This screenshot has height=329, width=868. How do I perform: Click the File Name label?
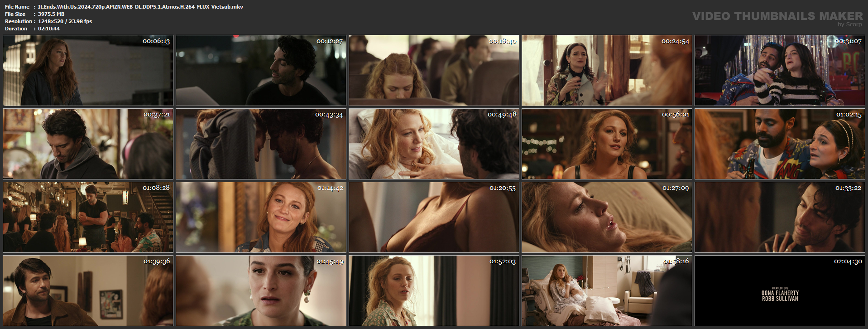[17, 7]
